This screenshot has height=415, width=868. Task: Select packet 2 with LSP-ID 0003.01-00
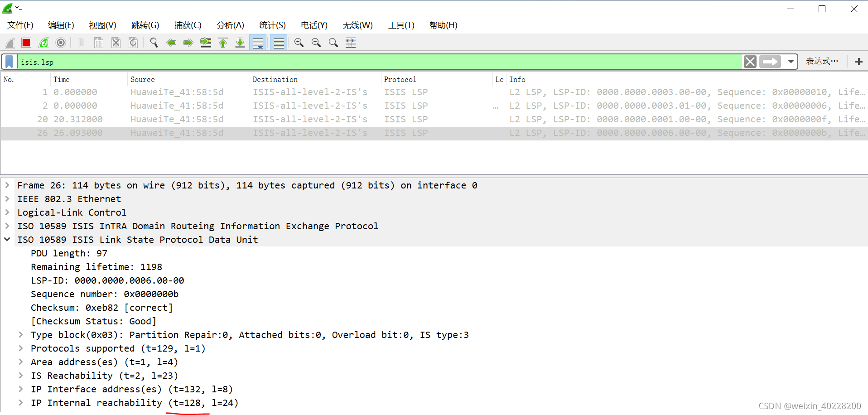point(434,106)
